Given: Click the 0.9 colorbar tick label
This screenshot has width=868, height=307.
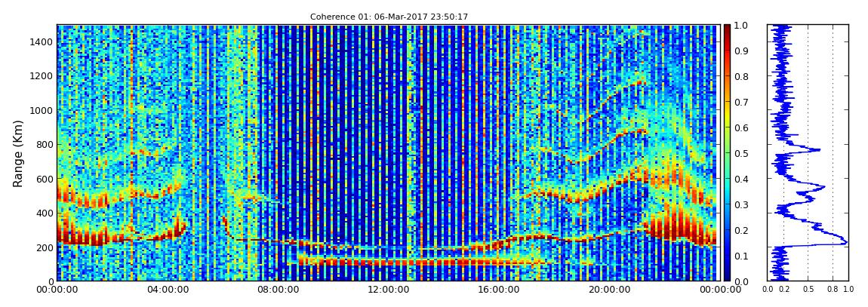Looking at the screenshot, I should coord(740,51).
